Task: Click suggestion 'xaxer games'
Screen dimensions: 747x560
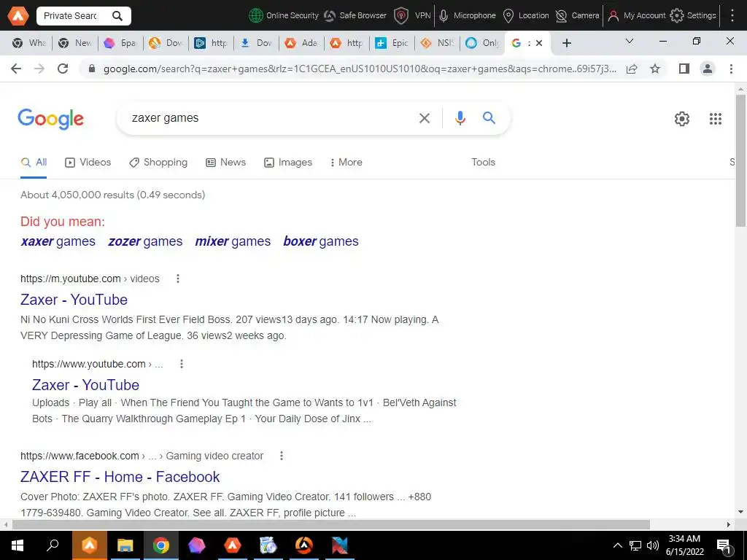Action: click(58, 241)
